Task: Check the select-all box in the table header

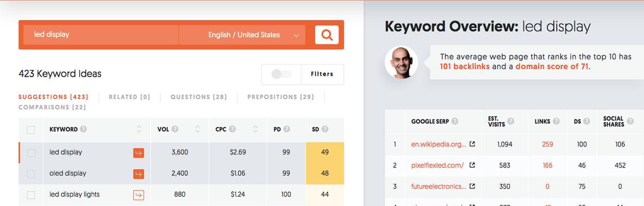Action: pos(31,130)
